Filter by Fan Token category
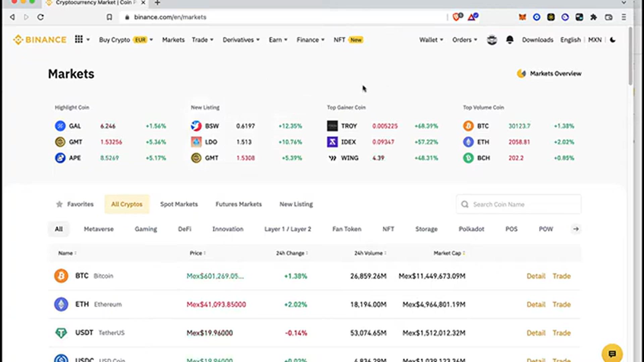 click(347, 229)
